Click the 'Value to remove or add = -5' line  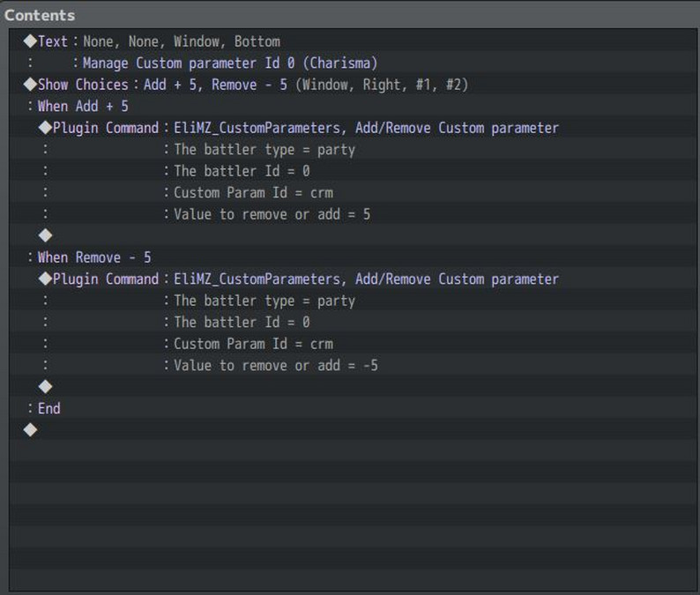point(276,365)
